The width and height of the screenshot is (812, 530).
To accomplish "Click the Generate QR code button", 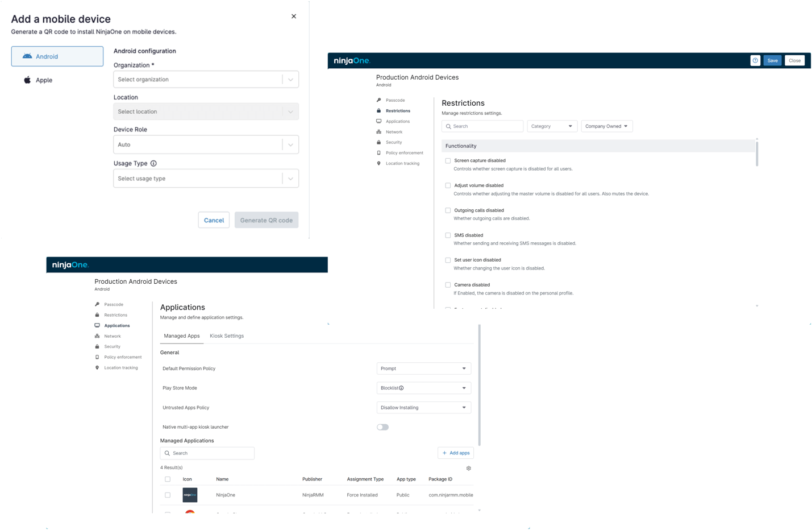I will 266,220.
